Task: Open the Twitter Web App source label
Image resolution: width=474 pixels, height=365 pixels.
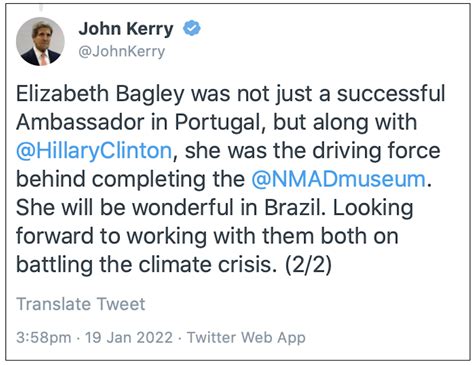Action: click(246, 338)
